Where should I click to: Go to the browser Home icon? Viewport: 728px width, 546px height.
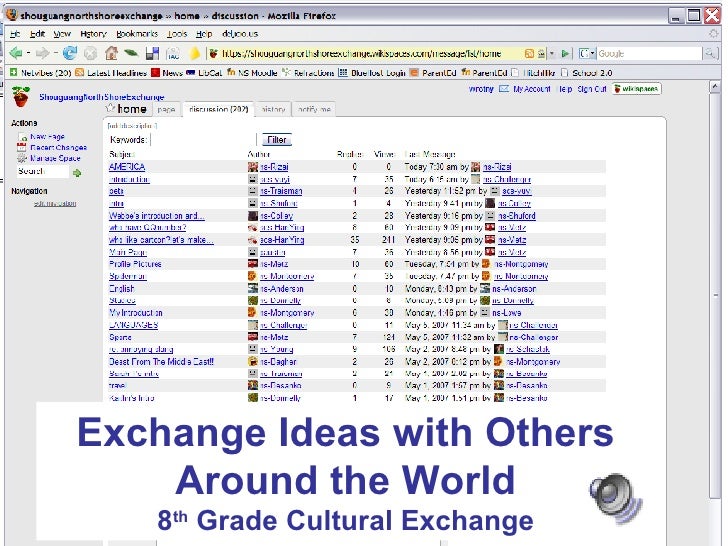click(x=111, y=53)
